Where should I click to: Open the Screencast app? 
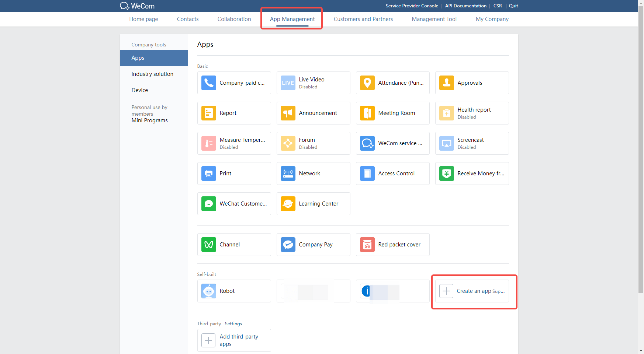point(472,143)
